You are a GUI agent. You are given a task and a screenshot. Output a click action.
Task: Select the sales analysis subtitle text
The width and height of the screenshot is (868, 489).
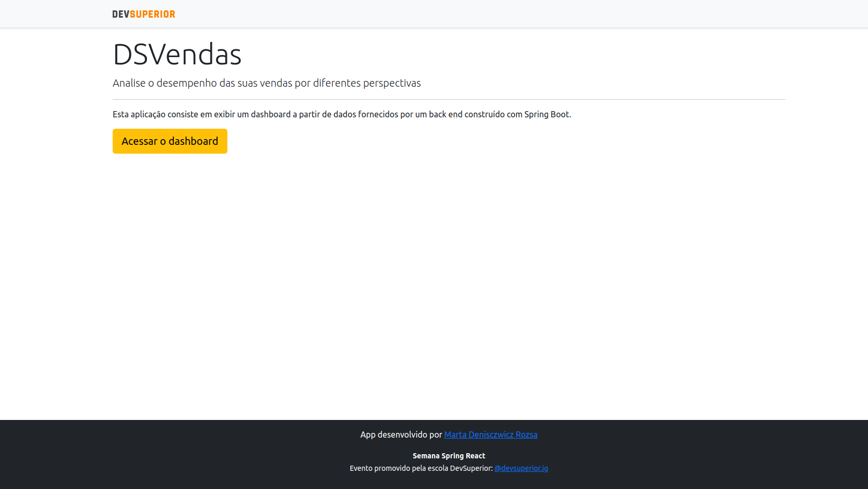267,83
